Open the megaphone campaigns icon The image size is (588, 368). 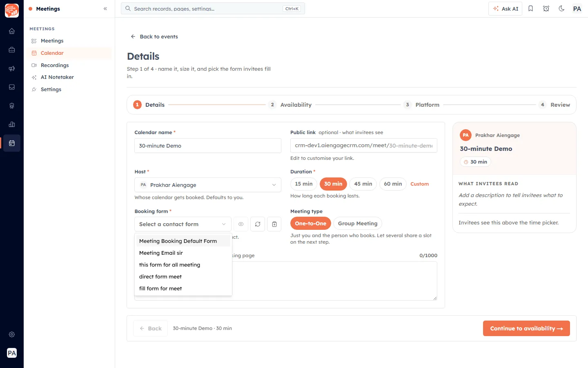click(12, 69)
